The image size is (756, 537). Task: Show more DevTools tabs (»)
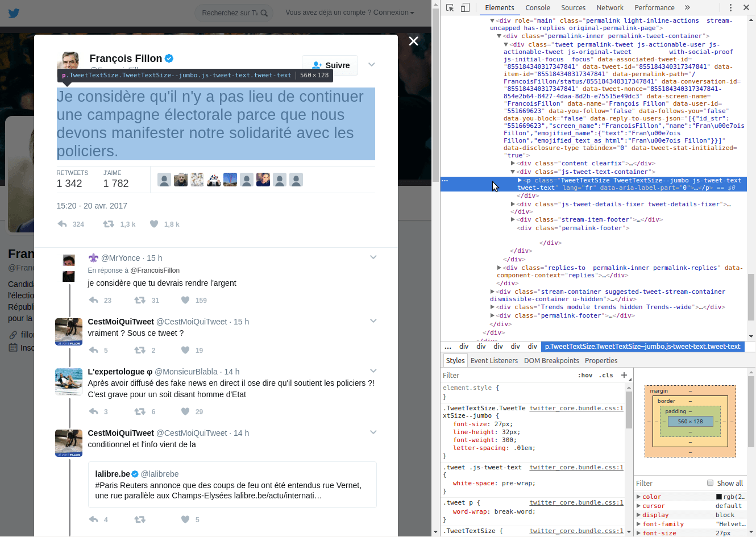[687, 7]
